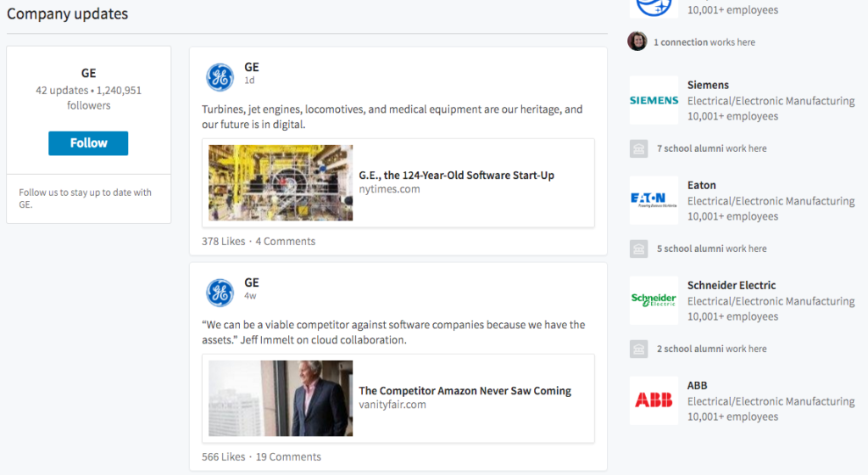Click GE name on the 4w post
868x475 pixels.
251,282
